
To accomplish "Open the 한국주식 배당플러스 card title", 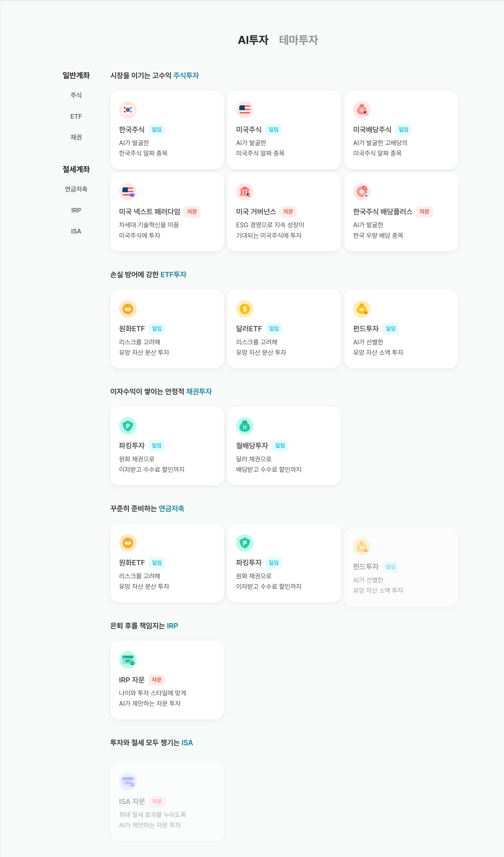I will tap(382, 212).
